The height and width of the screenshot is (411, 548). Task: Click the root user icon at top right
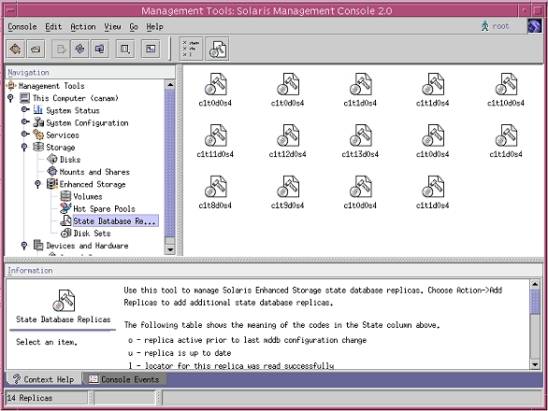click(x=484, y=26)
